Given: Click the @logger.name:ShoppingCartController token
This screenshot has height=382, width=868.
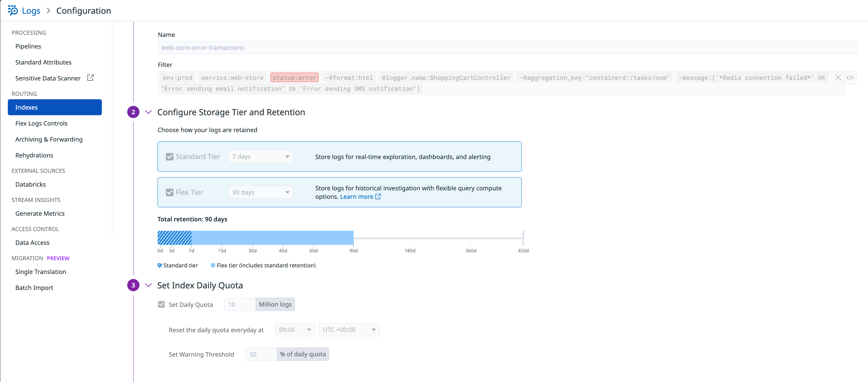Looking at the screenshot, I should (446, 78).
